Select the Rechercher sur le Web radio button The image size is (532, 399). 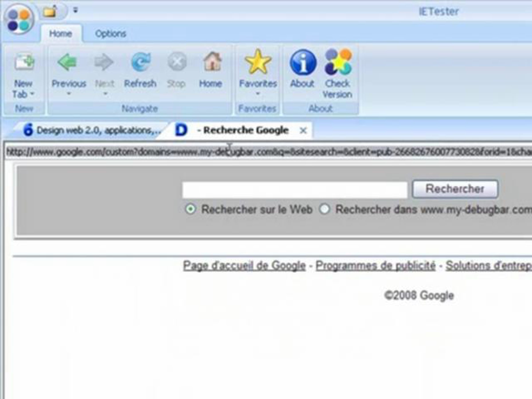point(190,209)
